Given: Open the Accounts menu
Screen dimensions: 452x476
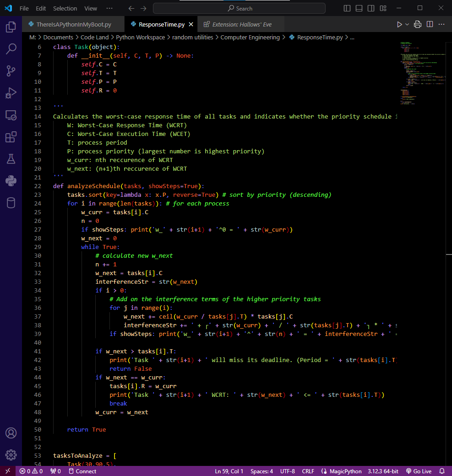Looking at the screenshot, I should point(11,433).
